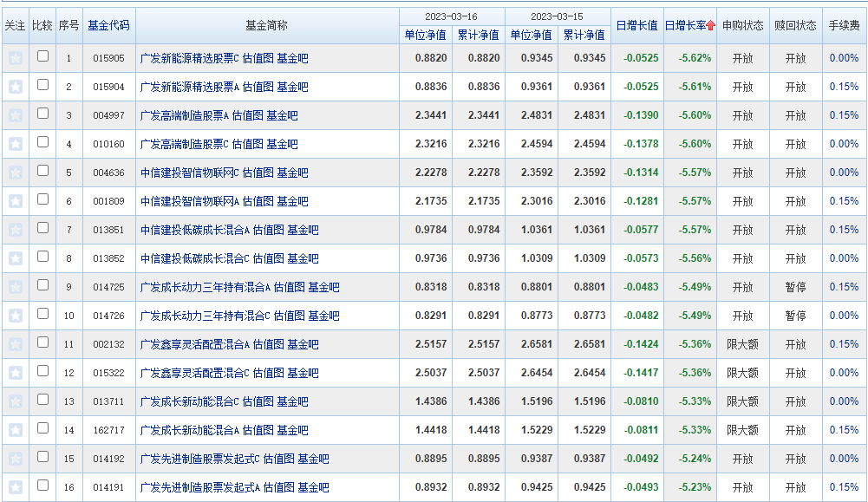Select checkbox for fund 013711
868x502 pixels.
(42, 399)
